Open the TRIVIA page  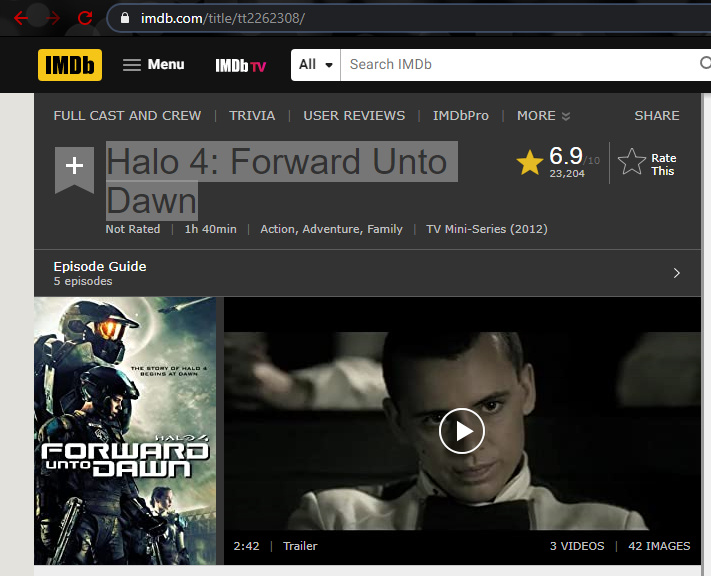(x=252, y=116)
